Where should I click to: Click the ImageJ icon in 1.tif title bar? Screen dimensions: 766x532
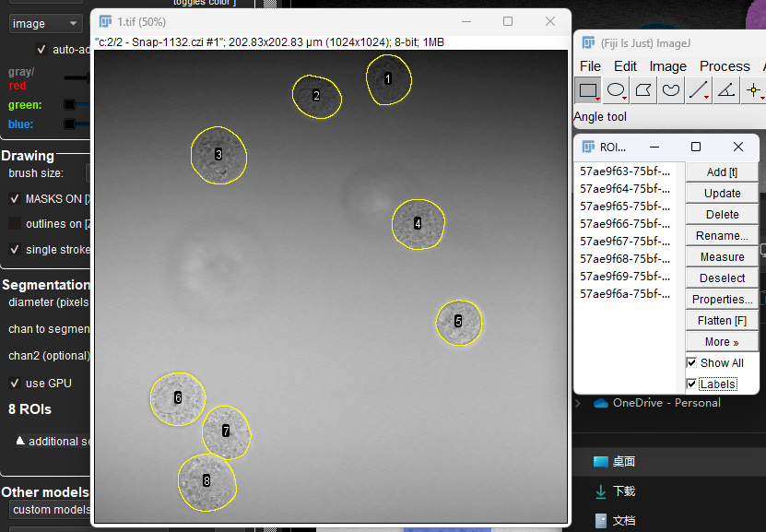[x=105, y=21]
